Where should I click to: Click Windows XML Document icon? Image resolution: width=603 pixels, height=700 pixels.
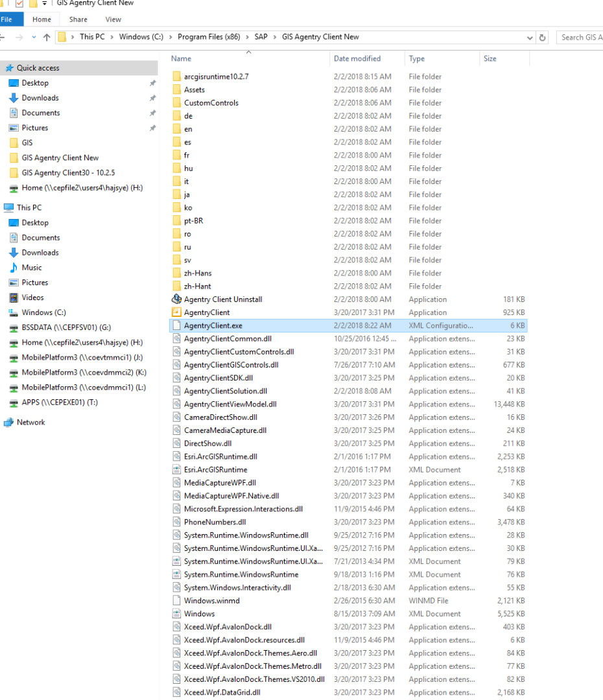pyautogui.click(x=176, y=614)
